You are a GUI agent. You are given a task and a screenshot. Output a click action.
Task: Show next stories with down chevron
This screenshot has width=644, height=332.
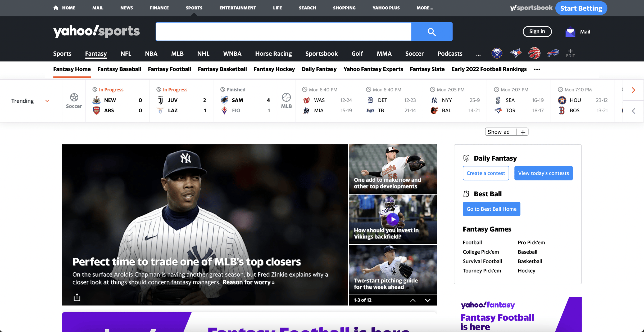click(428, 300)
